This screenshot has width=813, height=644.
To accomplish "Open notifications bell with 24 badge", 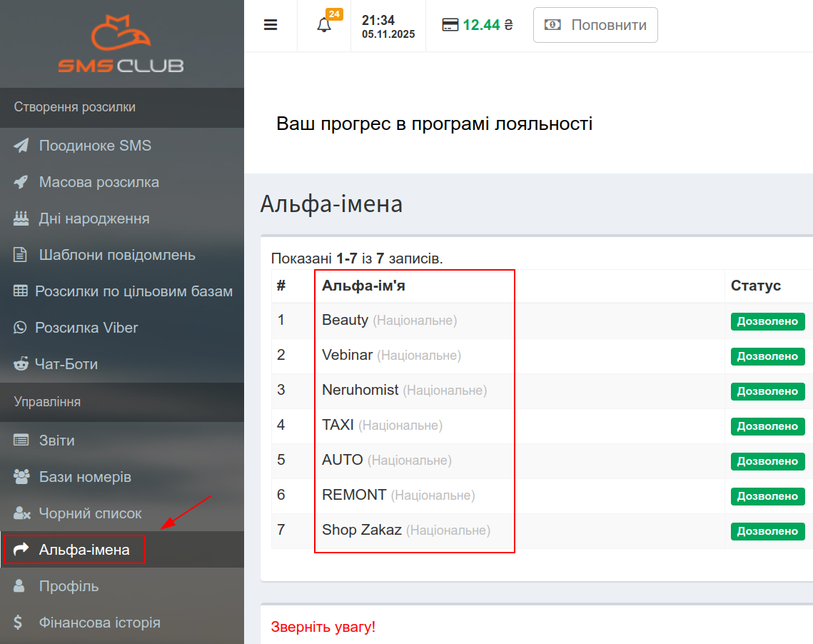I will [x=325, y=26].
